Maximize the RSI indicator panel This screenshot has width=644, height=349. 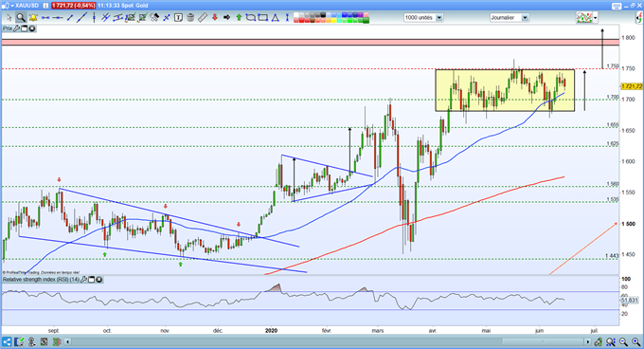pyautogui.click(x=92, y=280)
